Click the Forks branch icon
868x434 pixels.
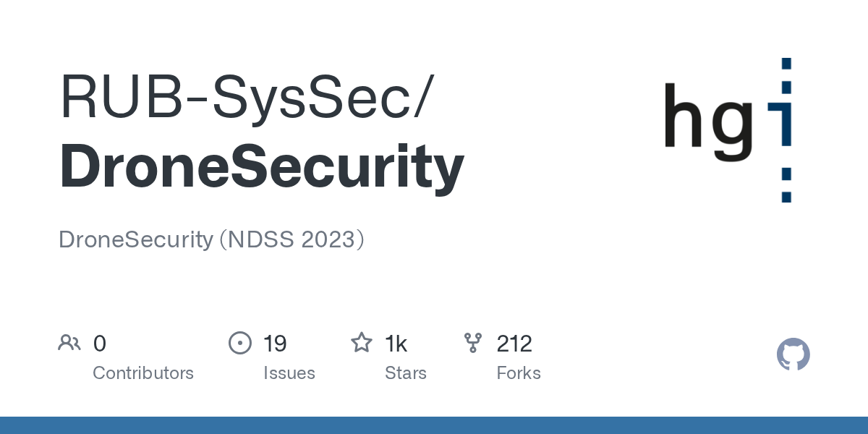pyautogui.click(x=473, y=343)
